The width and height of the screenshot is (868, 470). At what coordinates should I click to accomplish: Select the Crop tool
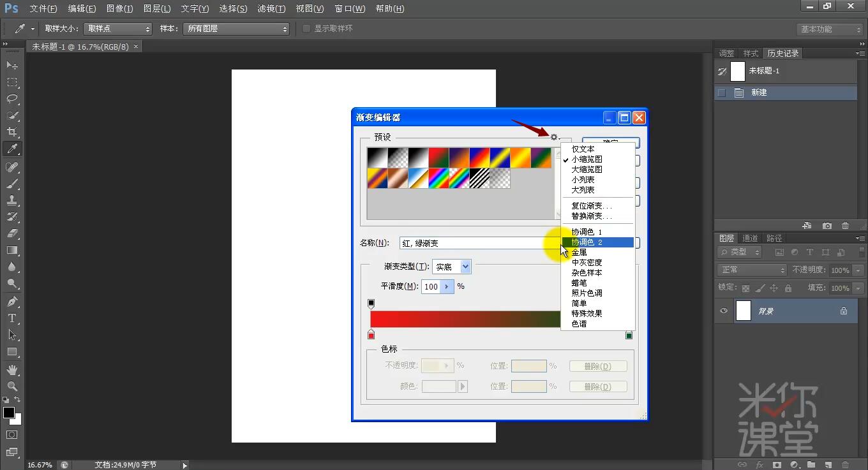point(13,132)
